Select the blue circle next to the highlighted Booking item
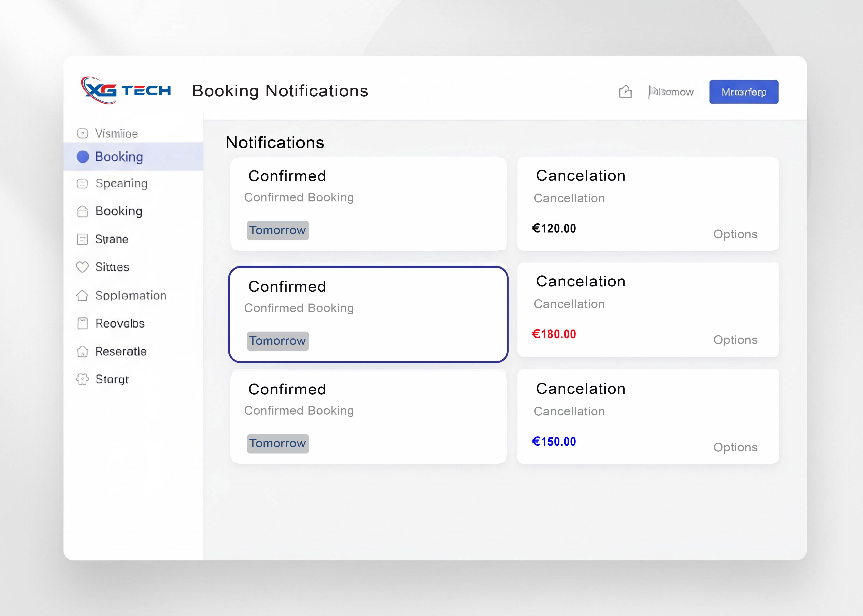This screenshot has height=616, width=863. coord(83,157)
